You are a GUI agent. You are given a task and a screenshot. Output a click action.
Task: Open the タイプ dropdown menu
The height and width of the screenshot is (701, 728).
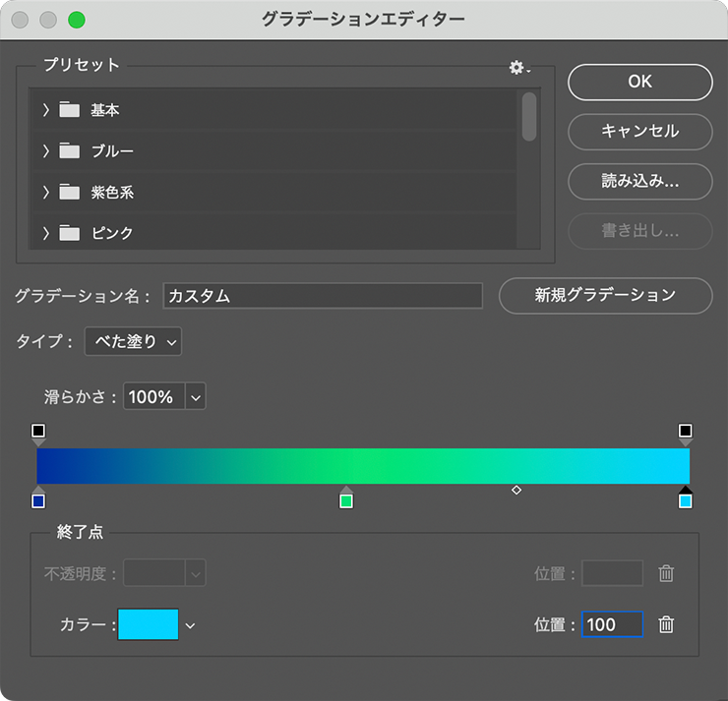133,342
